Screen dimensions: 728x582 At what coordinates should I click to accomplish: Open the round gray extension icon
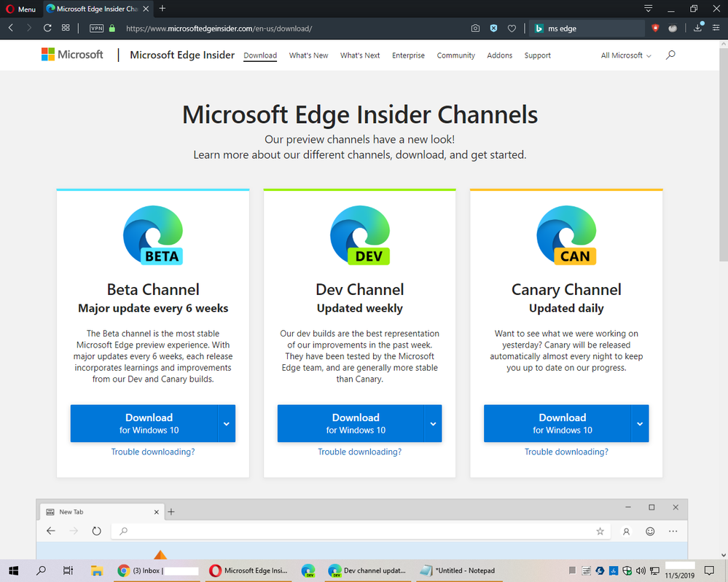pyautogui.click(x=673, y=28)
